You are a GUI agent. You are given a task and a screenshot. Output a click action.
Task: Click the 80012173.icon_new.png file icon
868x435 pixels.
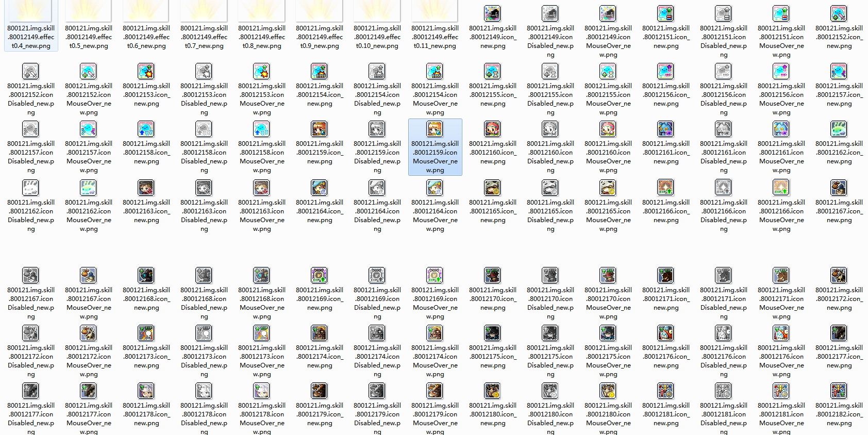pyautogui.click(x=146, y=333)
